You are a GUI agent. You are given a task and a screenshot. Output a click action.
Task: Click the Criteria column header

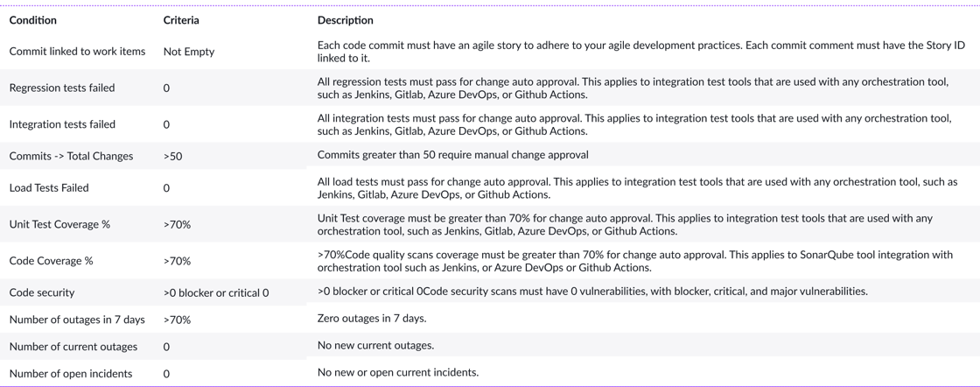[181, 20]
